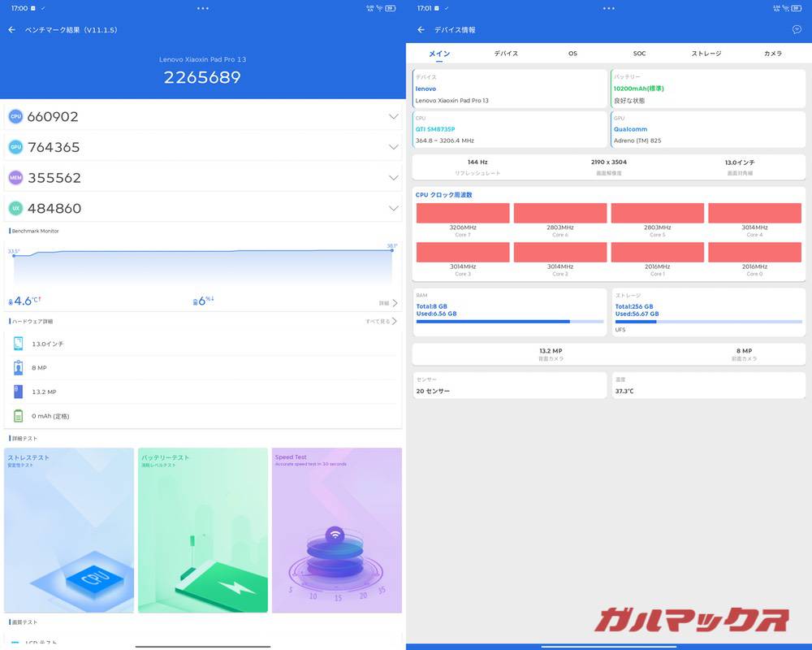Open the 10200mAh battery card
Viewport: 812px width, 650px height.
708,89
